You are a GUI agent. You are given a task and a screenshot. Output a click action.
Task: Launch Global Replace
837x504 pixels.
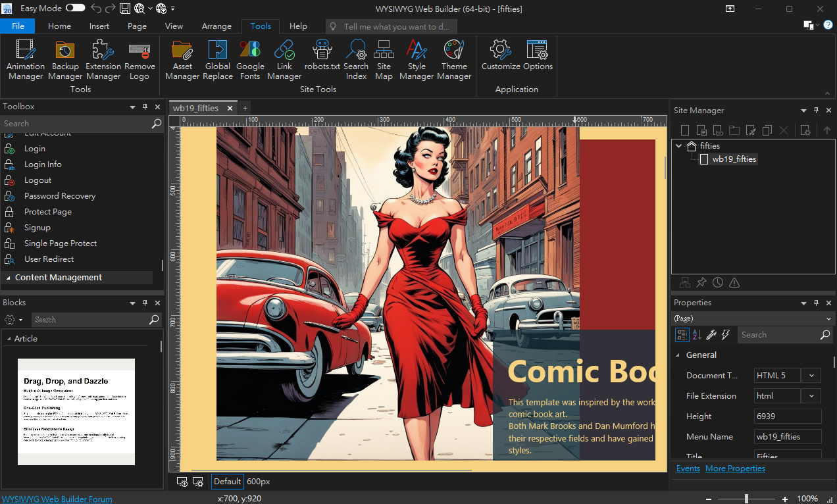click(218, 60)
